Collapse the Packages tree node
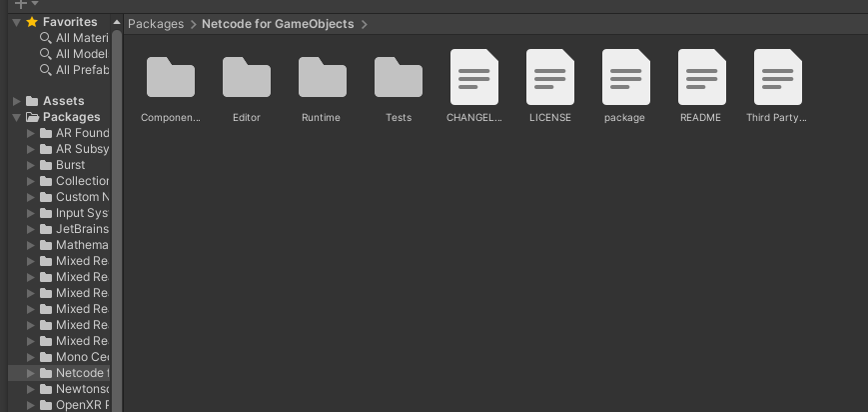This screenshot has height=412, width=868. (x=17, y=118)
